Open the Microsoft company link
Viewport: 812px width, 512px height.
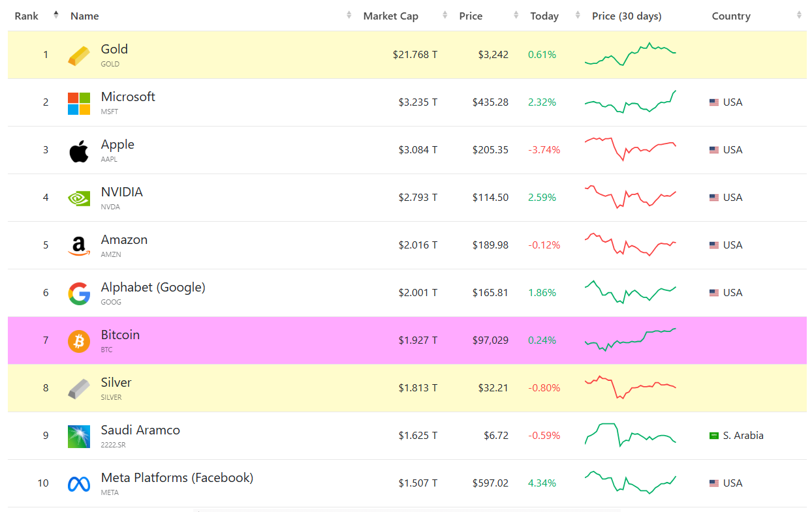click(x=128, y=97)
